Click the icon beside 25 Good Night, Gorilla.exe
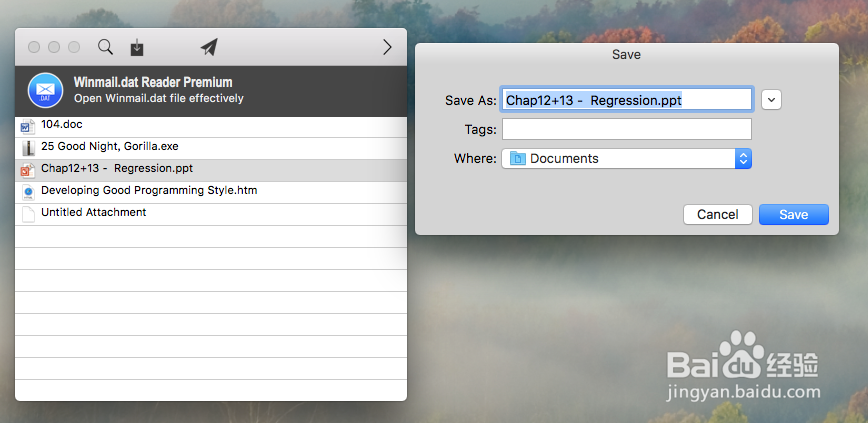The width and height of the screenshot is (868, 423). click(27, 148)
